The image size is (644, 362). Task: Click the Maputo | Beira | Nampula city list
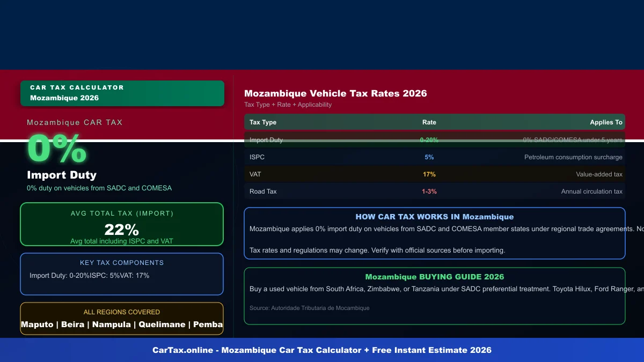(x=122, y=324)
